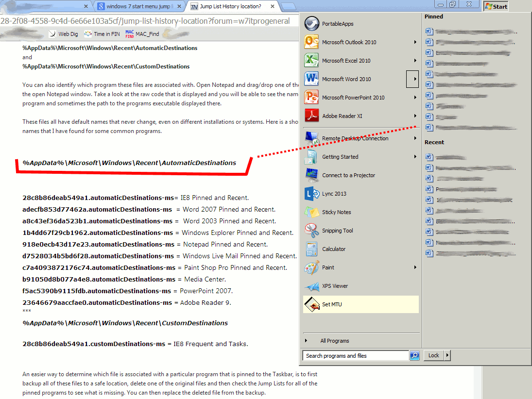
Task: Select 'Jump List History location?' tab
Action: (x=231, y=6)
